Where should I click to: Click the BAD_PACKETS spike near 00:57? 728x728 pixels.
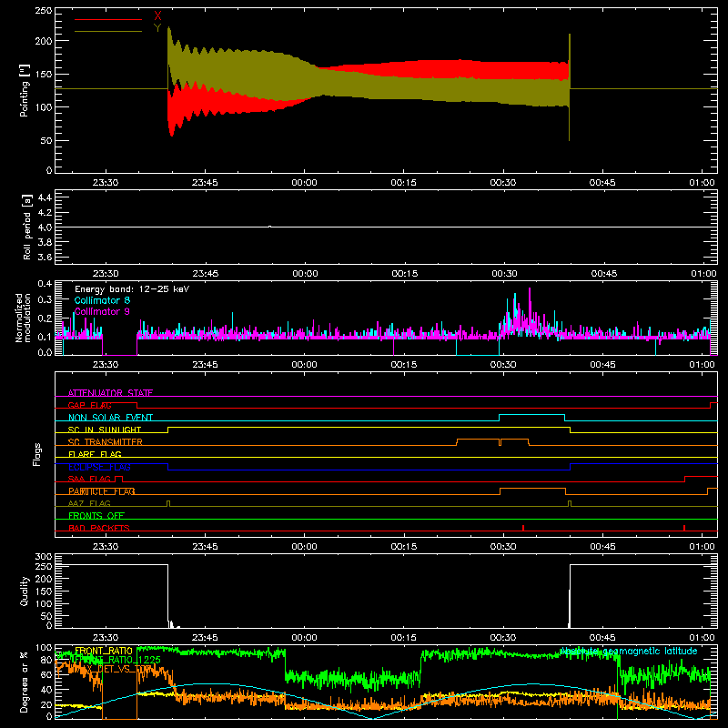tap(684, 528)
